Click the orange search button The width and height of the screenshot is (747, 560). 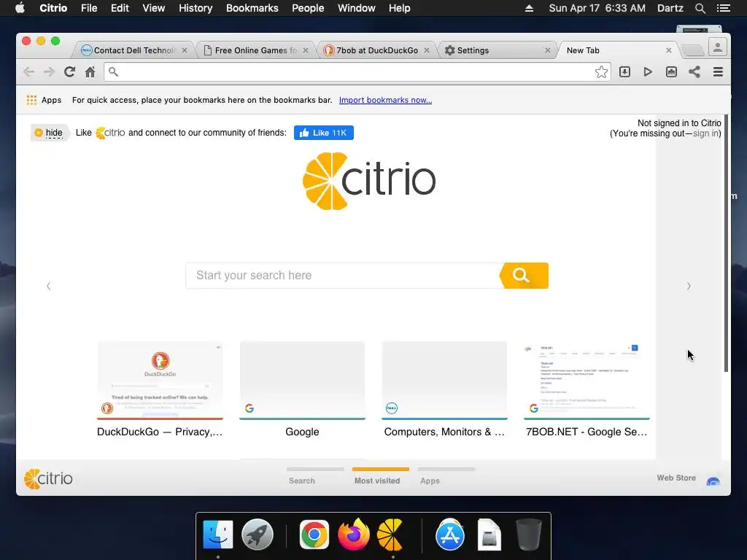524,275
